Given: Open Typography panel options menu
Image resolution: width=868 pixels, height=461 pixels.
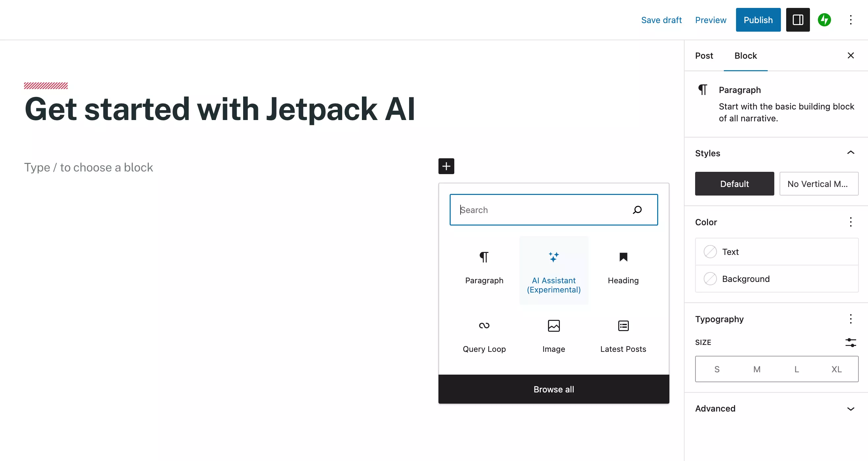Looking at the screenshot, I should coord(851,319).
